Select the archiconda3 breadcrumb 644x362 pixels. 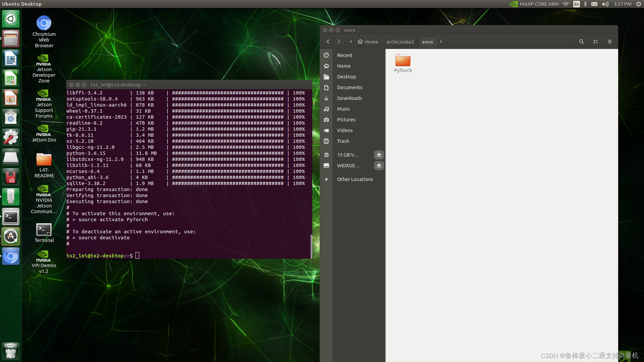click(x=400, y=42)
